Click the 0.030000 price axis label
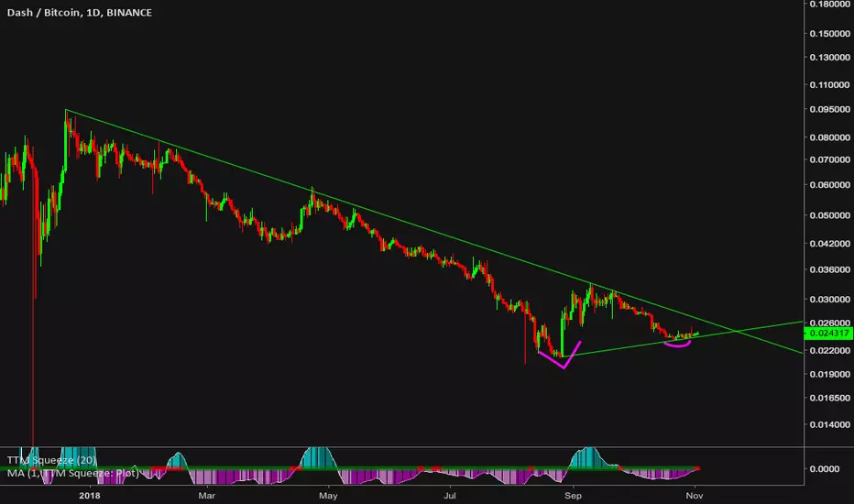Screen dimensions: 854x504 pos(829,299)
